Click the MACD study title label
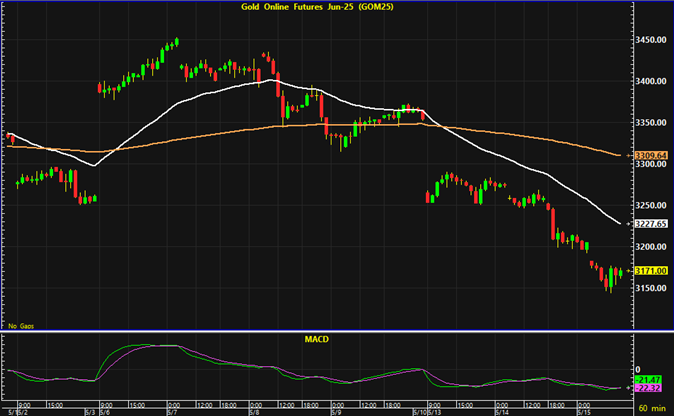 (316, 340)
